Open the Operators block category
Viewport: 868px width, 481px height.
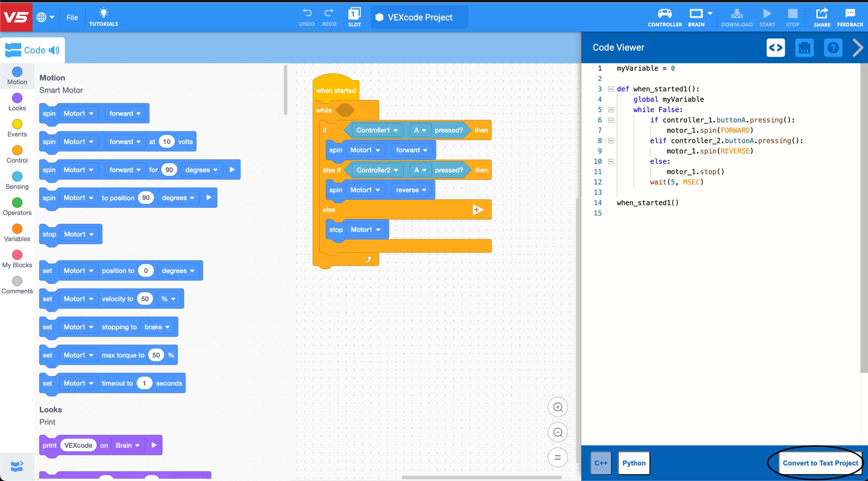(17, 207)
